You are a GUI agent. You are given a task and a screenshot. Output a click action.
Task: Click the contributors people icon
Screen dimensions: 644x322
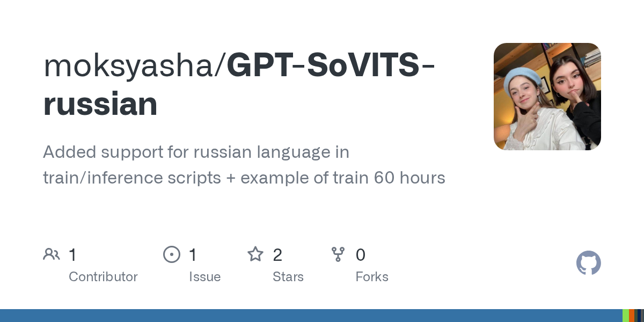(52, 254)
